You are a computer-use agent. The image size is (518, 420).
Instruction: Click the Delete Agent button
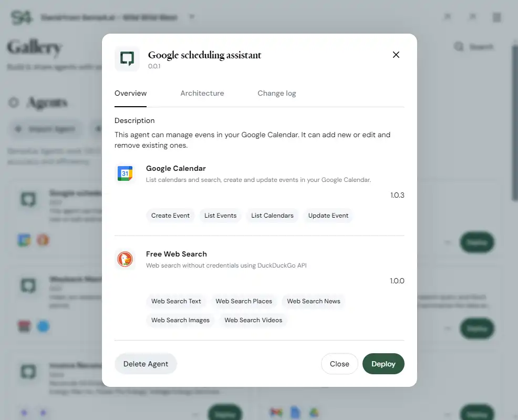click(x=146, y=364)
